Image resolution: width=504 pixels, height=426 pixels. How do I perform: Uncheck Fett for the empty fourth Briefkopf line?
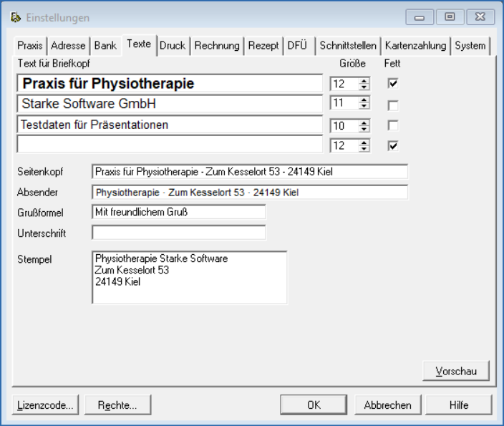click(x=393, y=146)
